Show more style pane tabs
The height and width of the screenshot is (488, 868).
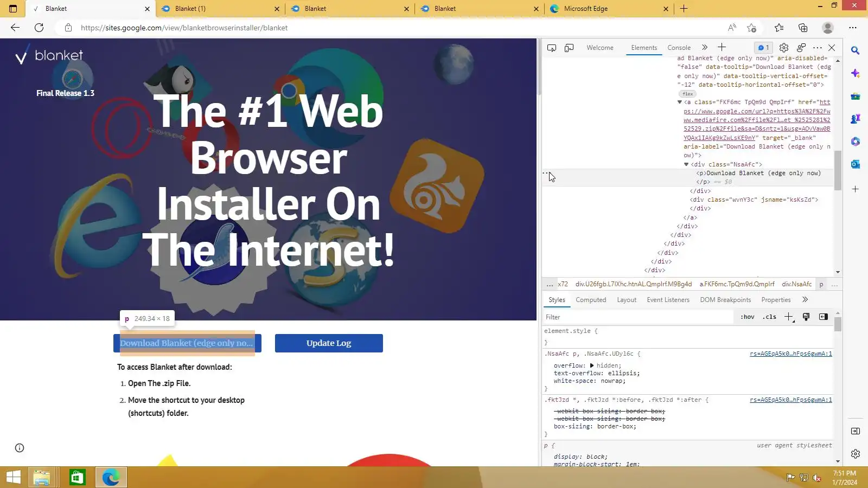[x=805, y=300]
